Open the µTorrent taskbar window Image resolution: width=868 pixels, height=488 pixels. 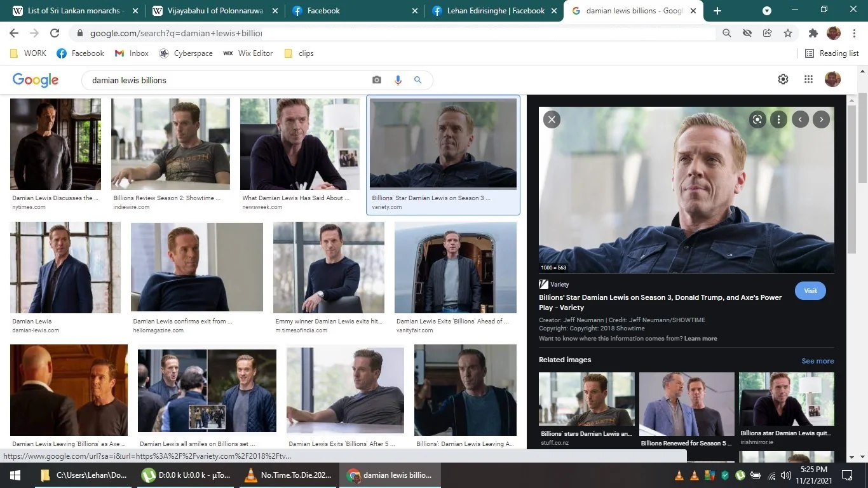pyautogui.click(x=186, y=475)
